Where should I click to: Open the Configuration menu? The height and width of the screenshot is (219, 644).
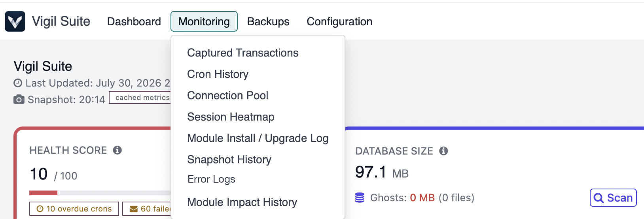coord(339,21)
